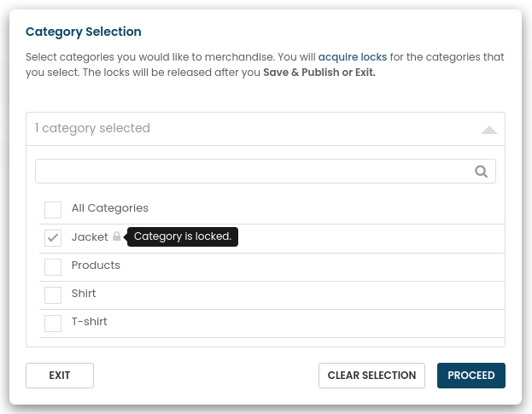The image size is (532, 414).
Task: Click the PROCEED button
Action: tap(471, 376)
